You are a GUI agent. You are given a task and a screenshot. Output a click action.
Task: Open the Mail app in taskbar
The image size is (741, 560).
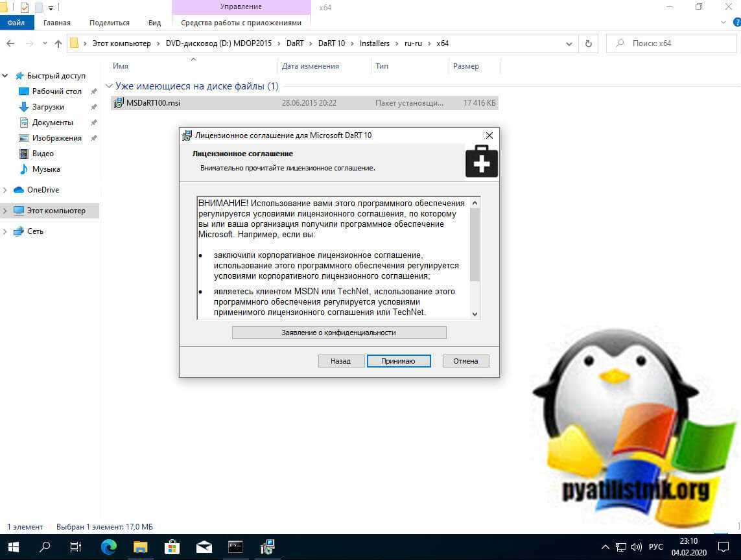point(204,546)
